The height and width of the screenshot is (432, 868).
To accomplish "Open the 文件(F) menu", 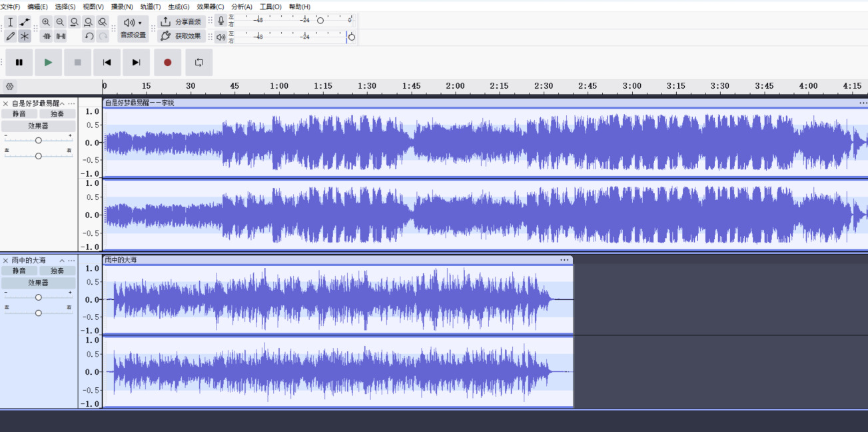I will tap(10, 7).
